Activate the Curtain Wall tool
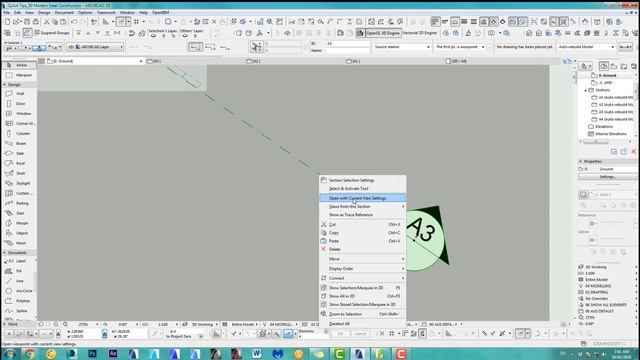The height and width of the screenshot is (360, 640). [x=19, y=193]
